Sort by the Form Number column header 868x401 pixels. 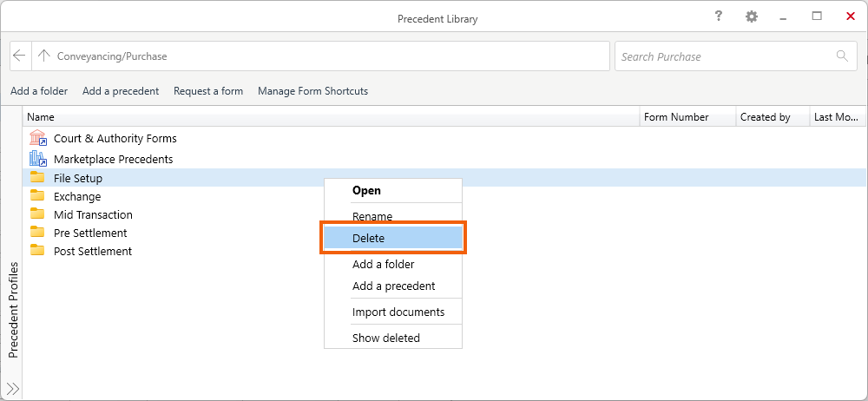[x=676, y=117]
